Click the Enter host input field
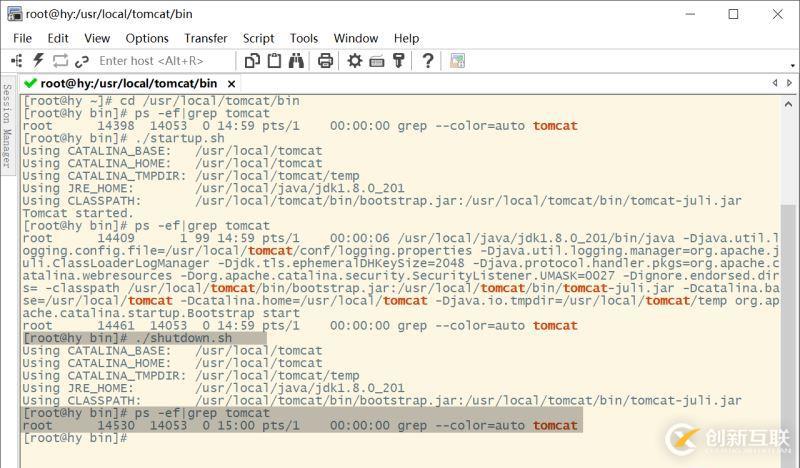This screenshot has height=468, width=800. tap(164, 61)
